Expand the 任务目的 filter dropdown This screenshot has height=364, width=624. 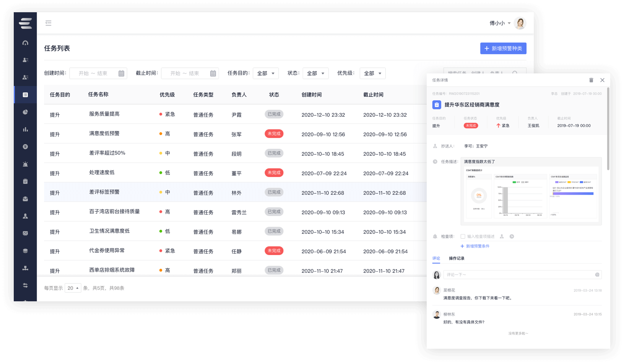click(x=265, y=73)
